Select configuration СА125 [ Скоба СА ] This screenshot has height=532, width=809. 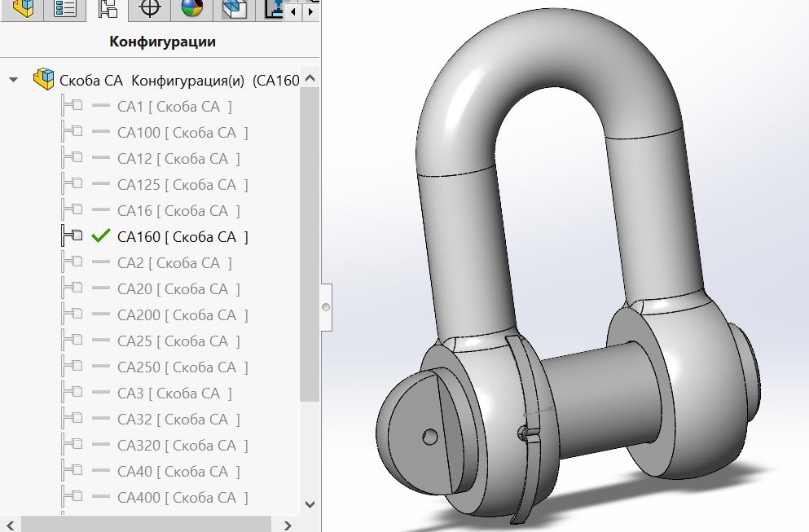[x=182, y=185]
